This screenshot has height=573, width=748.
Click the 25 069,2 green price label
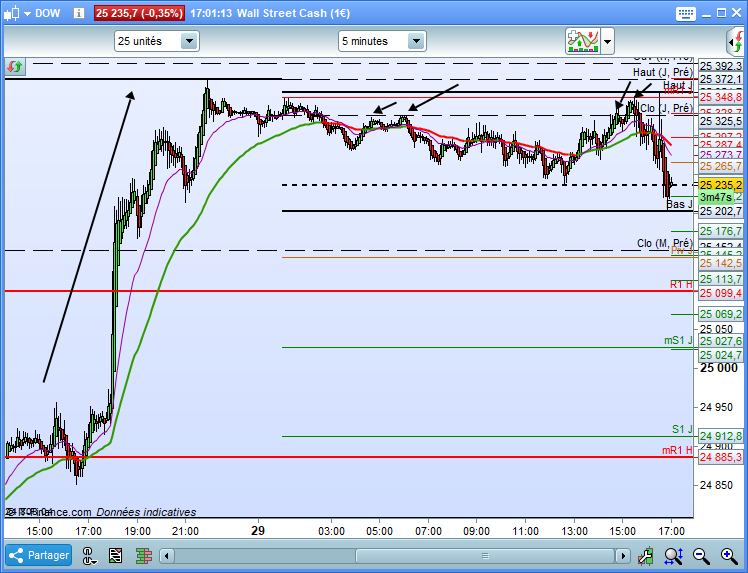(721, 314)
